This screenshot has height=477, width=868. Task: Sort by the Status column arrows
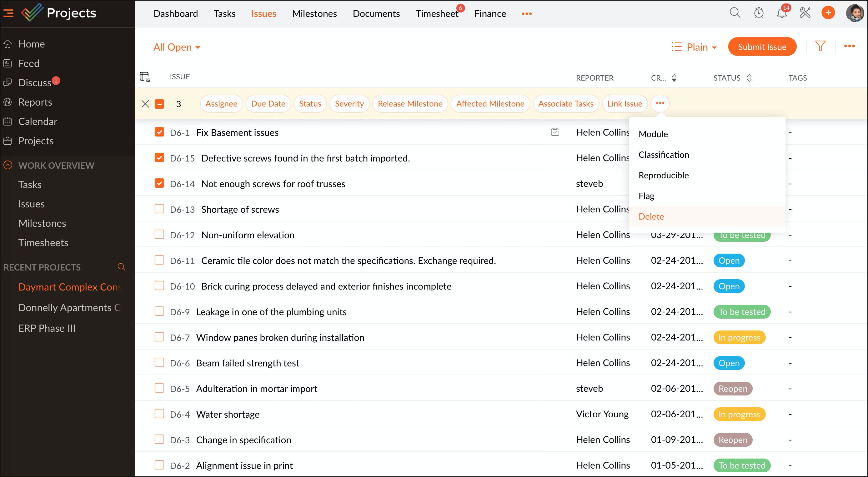[749, 78]
